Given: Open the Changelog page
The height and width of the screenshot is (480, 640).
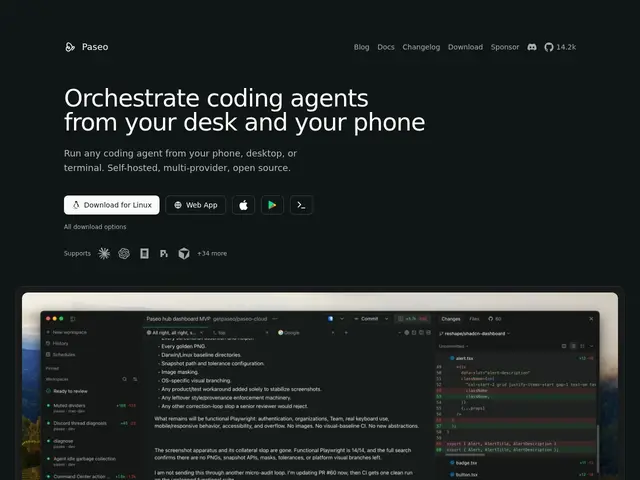Looking at the screenshot, I should tap(421, 47).
